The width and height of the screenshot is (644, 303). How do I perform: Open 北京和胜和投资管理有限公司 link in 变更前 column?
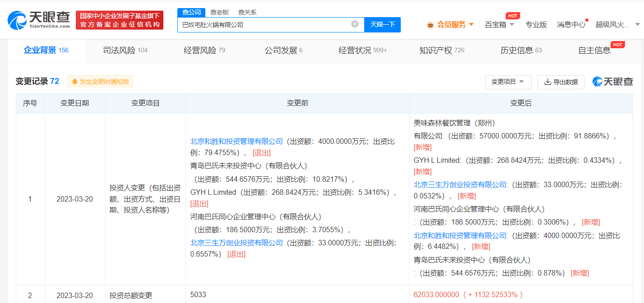[x=236, y=142]
